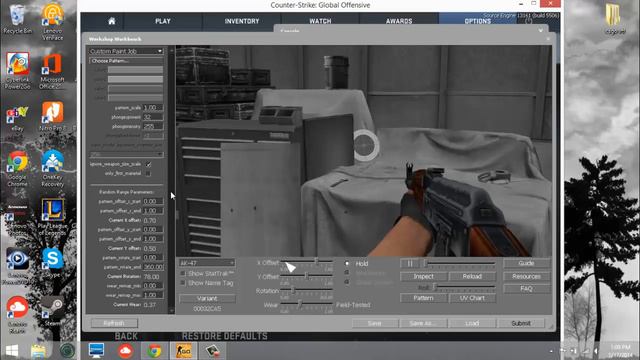This screenshot has width=640, height=360.
Task: Open the AWARDS menu
Action: click(x=399, y=21)
